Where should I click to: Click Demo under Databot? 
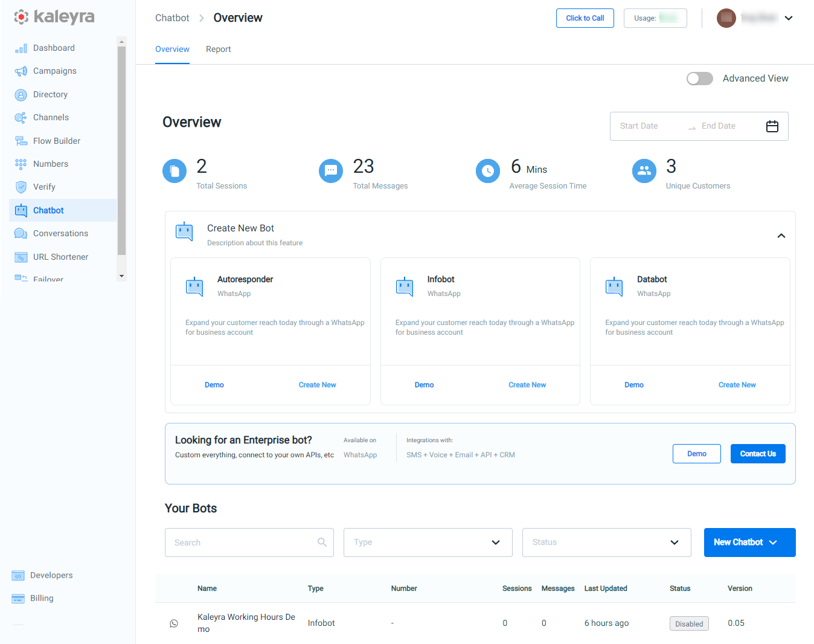634,385
